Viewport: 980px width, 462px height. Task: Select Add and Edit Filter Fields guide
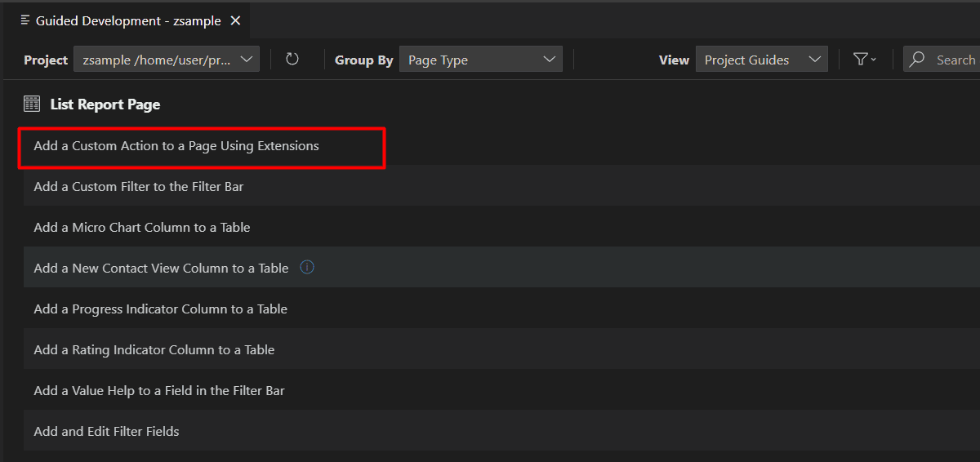(106, 432)
